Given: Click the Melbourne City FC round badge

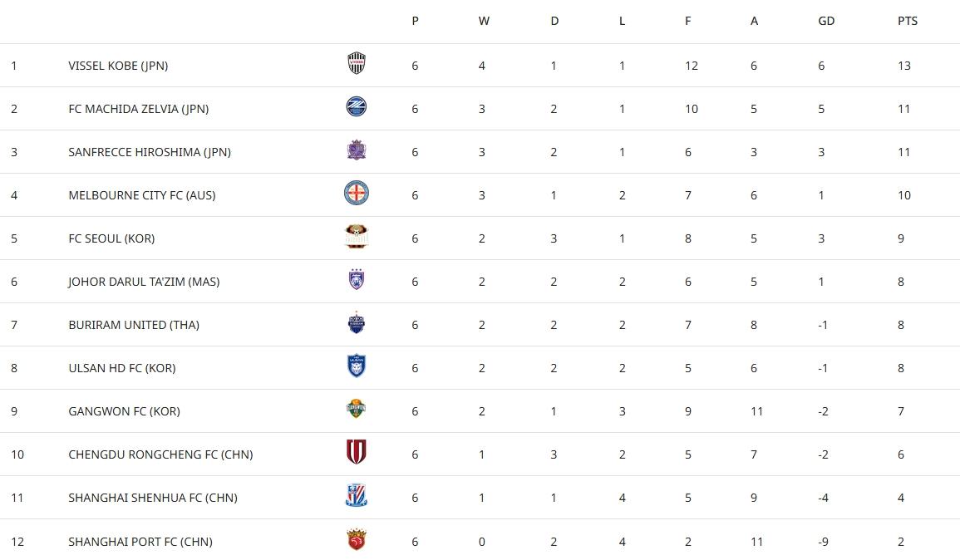Looking at the screenshot, I should click(357, 194).
